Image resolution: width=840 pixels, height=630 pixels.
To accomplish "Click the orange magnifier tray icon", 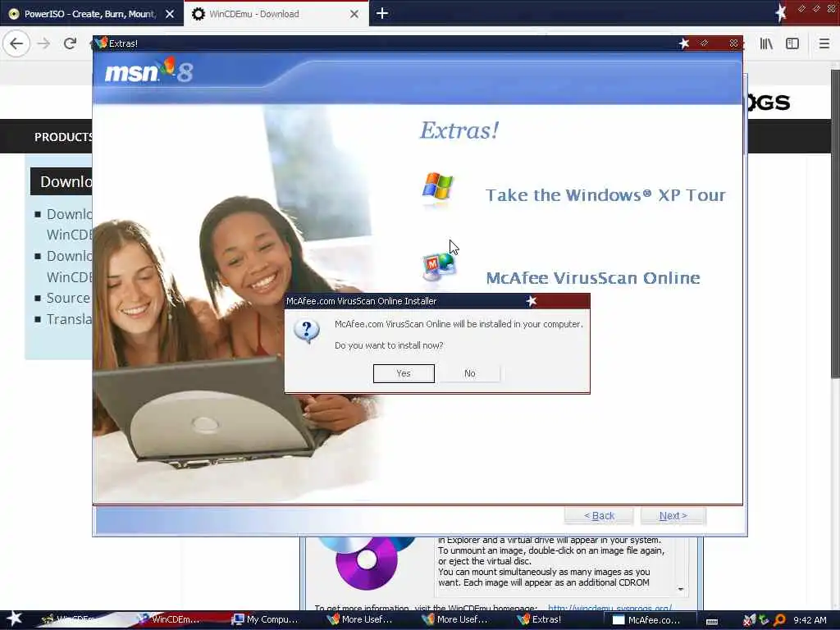I will coord(779,620).
